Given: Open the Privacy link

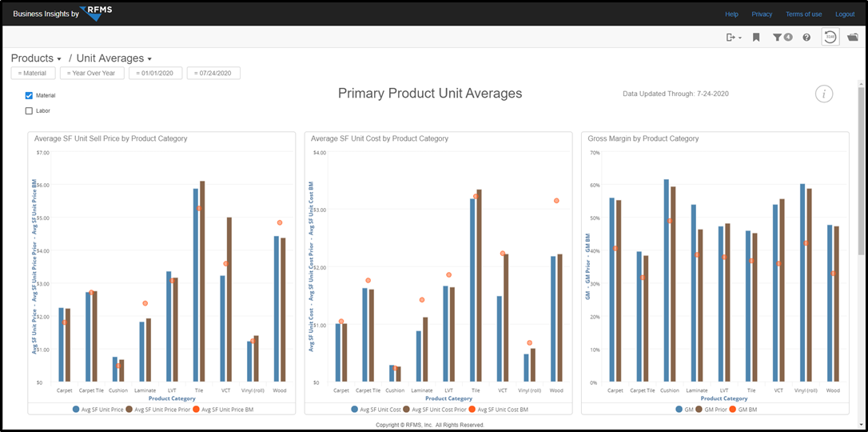Looking at the screenshot, I should point(762,14).
